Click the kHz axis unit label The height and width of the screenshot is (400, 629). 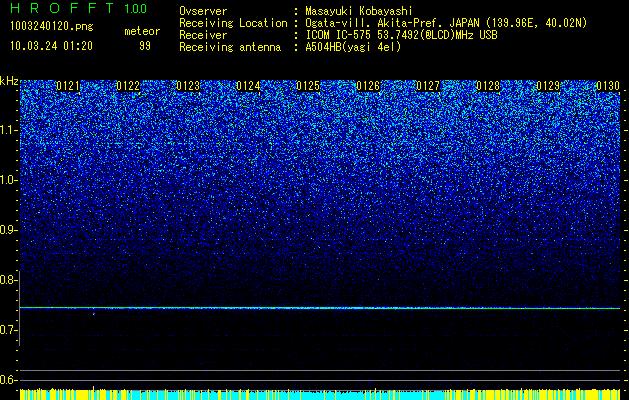point(9,81)
